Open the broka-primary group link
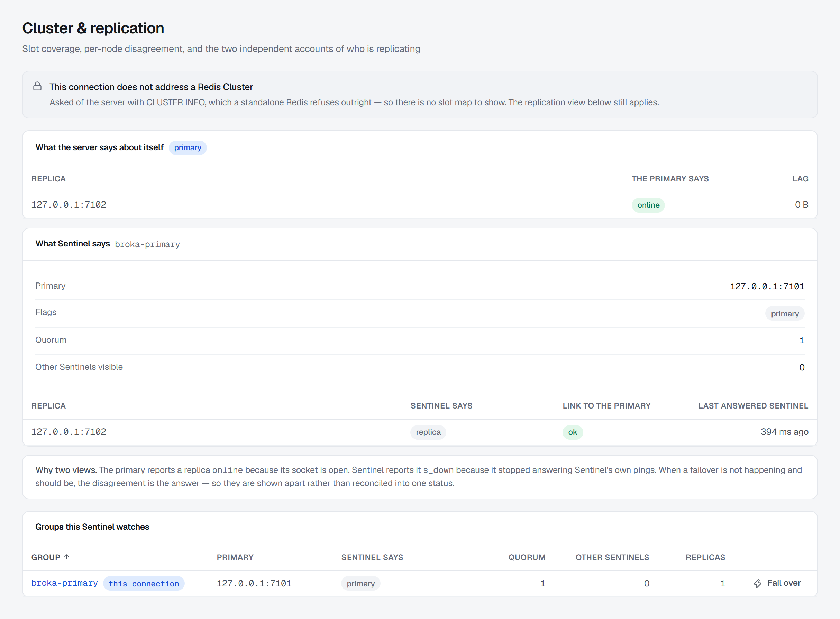 pos(64,583)
